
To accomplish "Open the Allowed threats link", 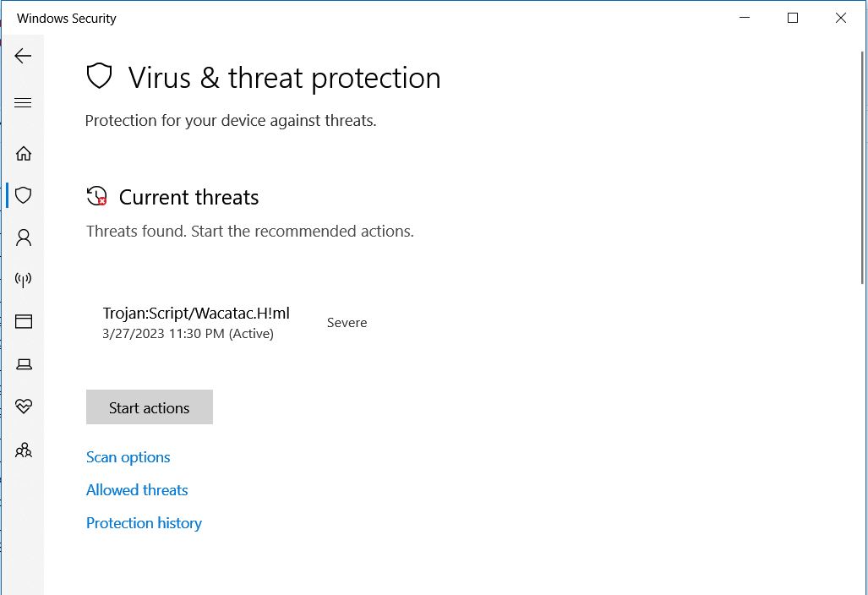I will (137, 490).
